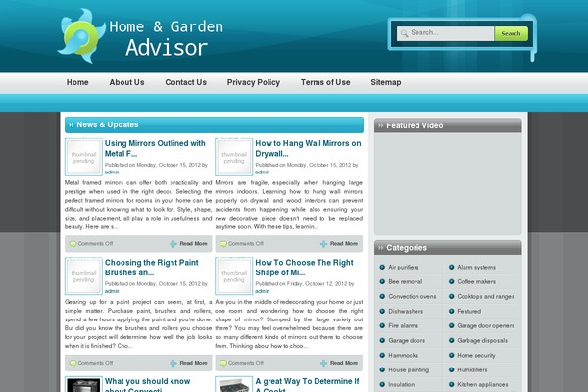This screenshot has width=588, height=392.
Task: Open Garbage disposals category
Action: tap(482, 340)
